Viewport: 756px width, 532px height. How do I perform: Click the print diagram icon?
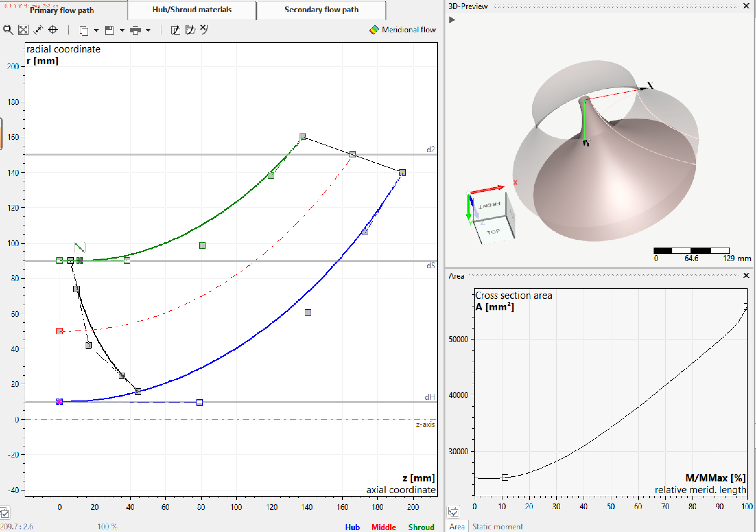click(x=135, y=30)
